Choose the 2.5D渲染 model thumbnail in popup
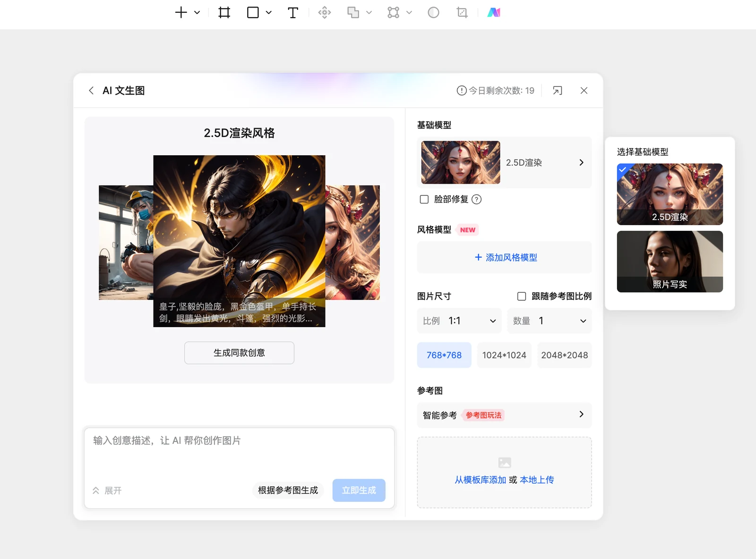Image resolution: width=756 pixels, height=559 pixels. coord(670,194)
